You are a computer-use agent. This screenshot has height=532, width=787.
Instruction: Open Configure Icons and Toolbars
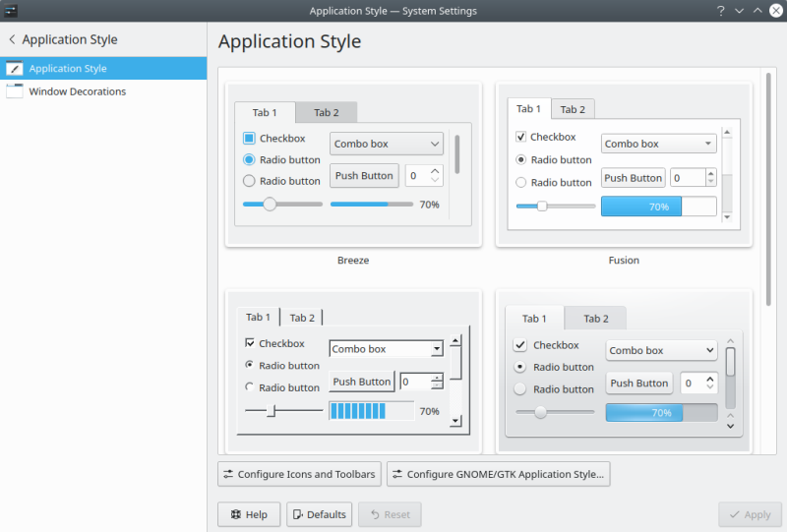[300, 474]
